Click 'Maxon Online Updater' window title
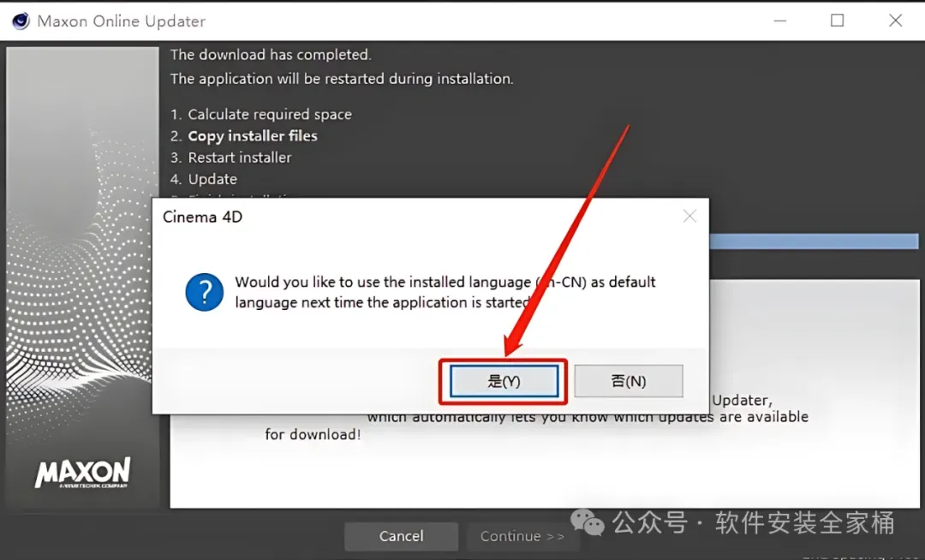Image resolution: width=925 pixels, height=560 pixels. coord(122,21)
